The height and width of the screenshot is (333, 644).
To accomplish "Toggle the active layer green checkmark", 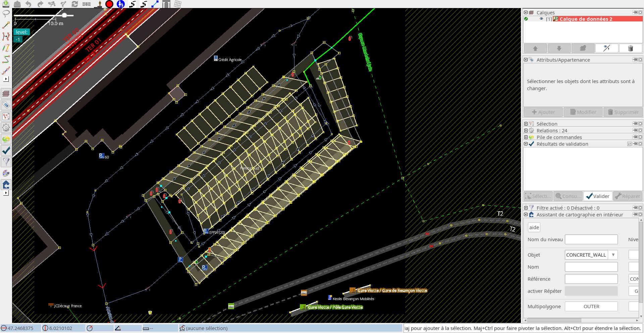I will pyautogui.click(x=526, y=19).
